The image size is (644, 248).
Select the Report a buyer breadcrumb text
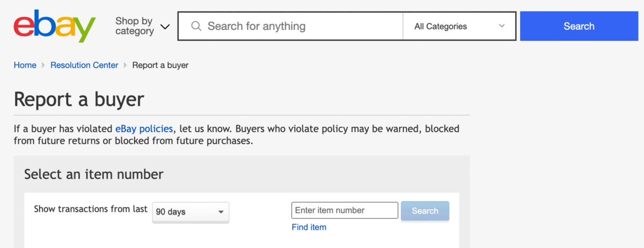(x=160, y=65)
